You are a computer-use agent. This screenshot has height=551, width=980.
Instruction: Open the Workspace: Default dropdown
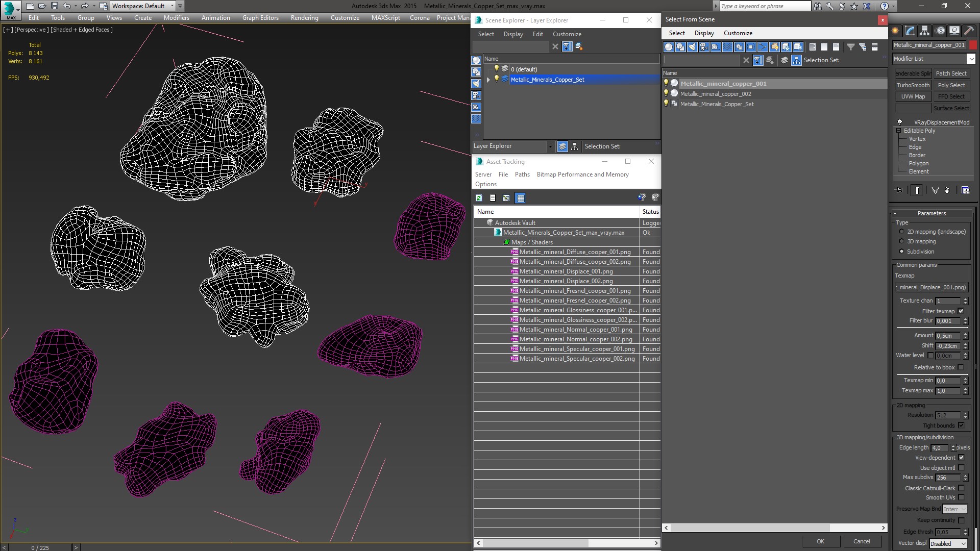coord(142,6)
